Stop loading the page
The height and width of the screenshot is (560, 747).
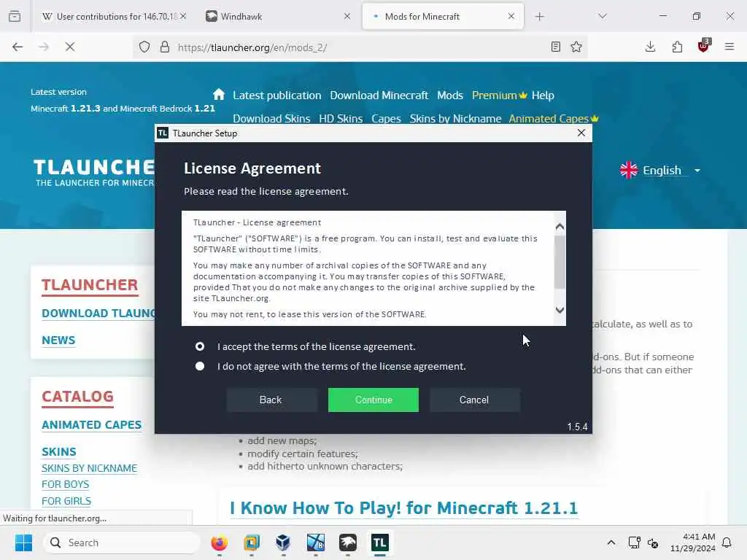pyautogui.click(x=70, y=47)
